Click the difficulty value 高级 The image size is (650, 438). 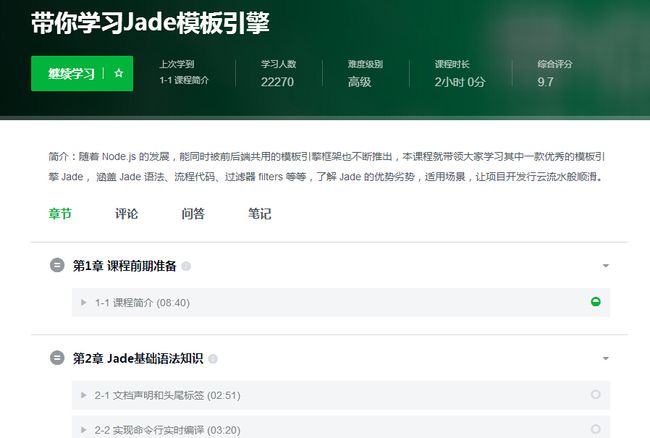click(359, 82)
